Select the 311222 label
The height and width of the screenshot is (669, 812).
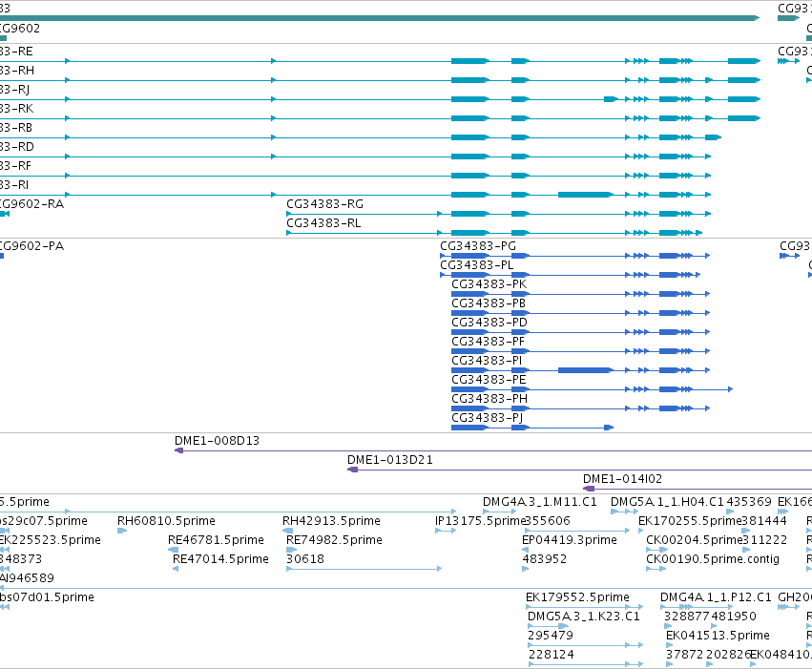point(765,540)
